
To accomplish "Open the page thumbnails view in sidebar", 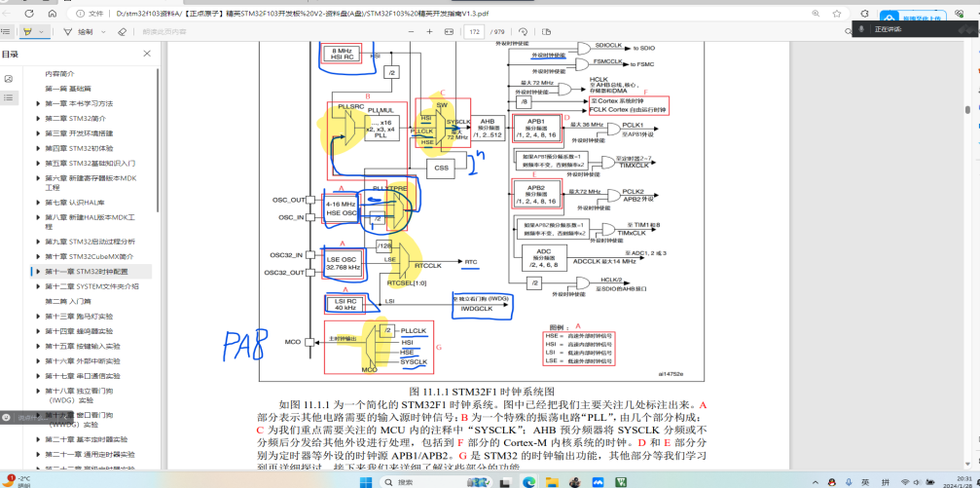I will (x=9, y=79).
